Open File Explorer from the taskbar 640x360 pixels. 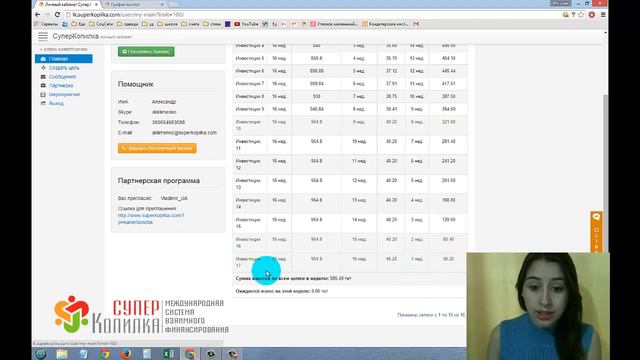[62, 354]
